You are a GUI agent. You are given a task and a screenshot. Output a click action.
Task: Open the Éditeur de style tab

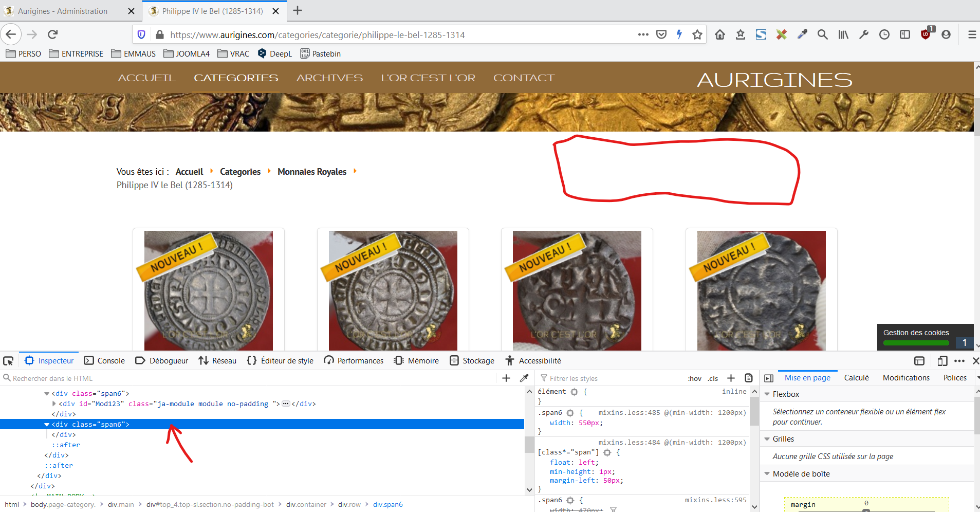coord(280,361)
